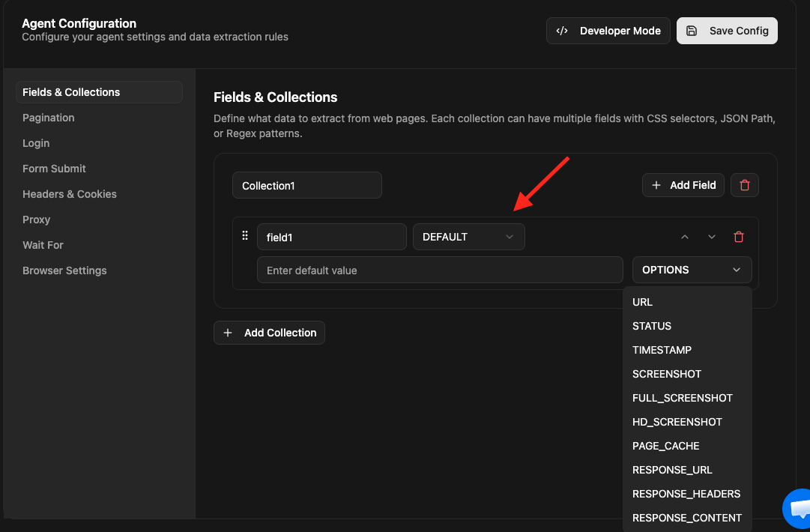Pick RESPONSE_HEADERS from the dropdown list
Viewport: 810px width, 532px height.
click(686, 494)
